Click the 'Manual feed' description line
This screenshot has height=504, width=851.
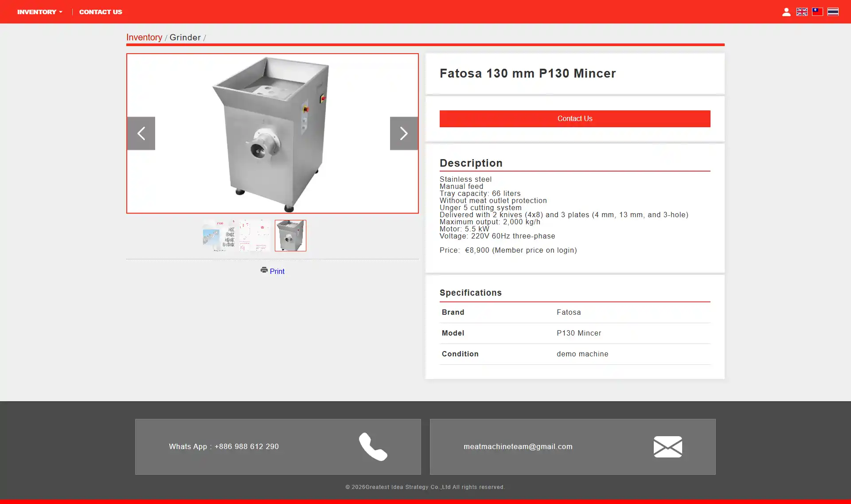[461, 187]
